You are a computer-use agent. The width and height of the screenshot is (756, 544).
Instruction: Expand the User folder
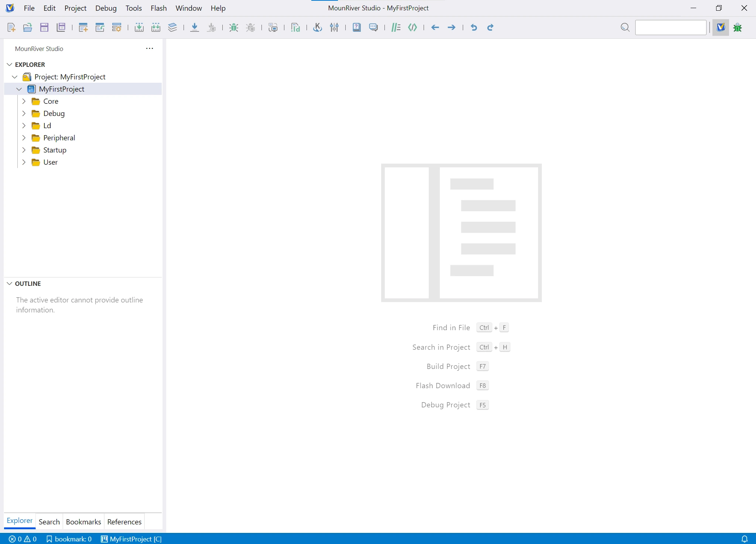point(24,162)
